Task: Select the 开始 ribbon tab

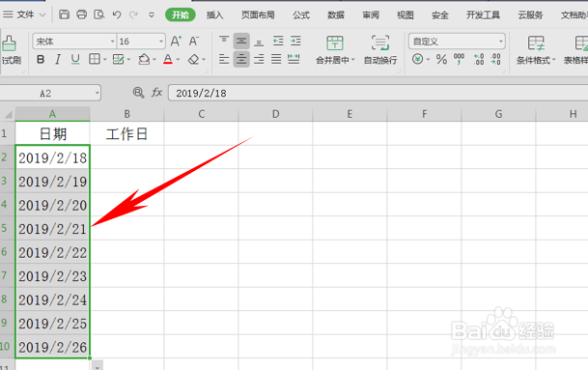Action: click(x=180, y=14)
